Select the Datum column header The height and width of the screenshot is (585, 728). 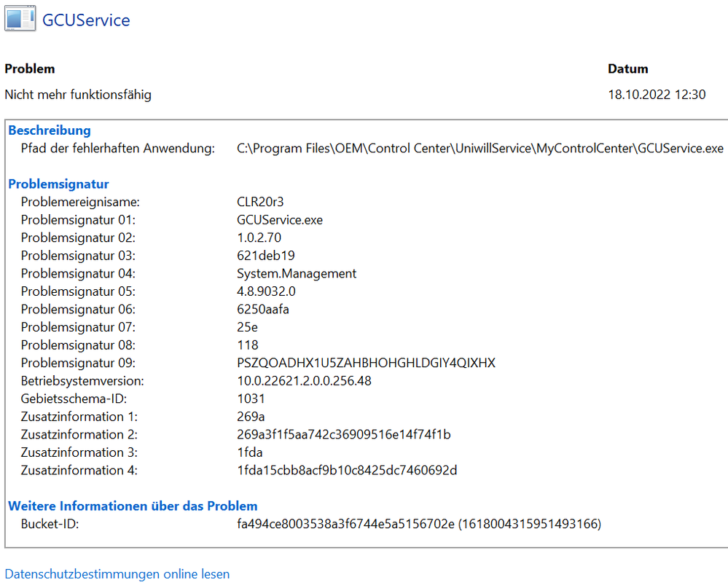(627, 68)
